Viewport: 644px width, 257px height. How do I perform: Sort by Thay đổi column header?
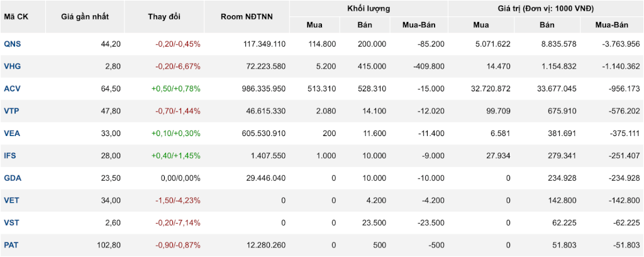tap(164, 17)
